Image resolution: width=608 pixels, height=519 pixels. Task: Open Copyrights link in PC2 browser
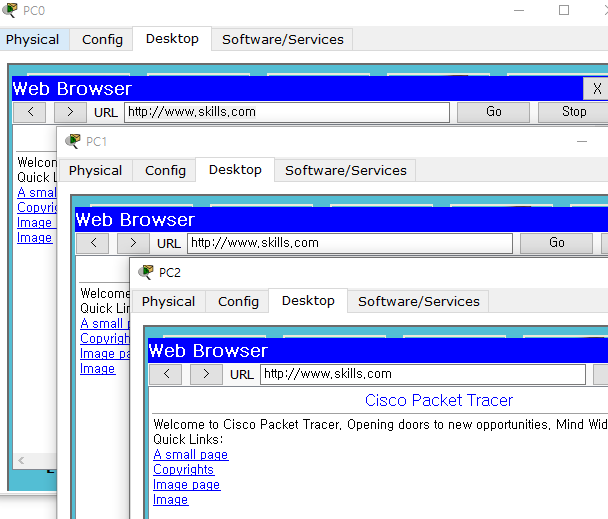tap(183, 470)
